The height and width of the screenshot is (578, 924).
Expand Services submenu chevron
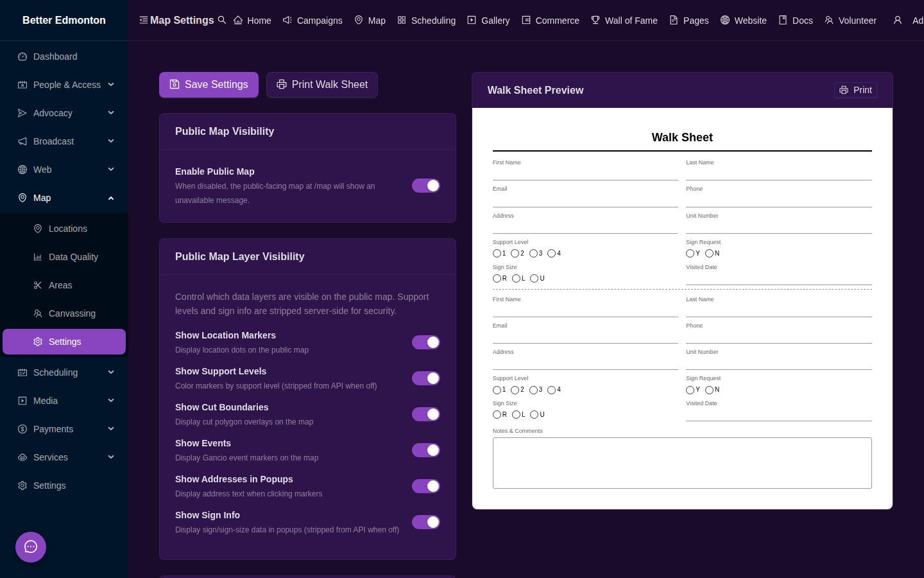pos(111,457)
